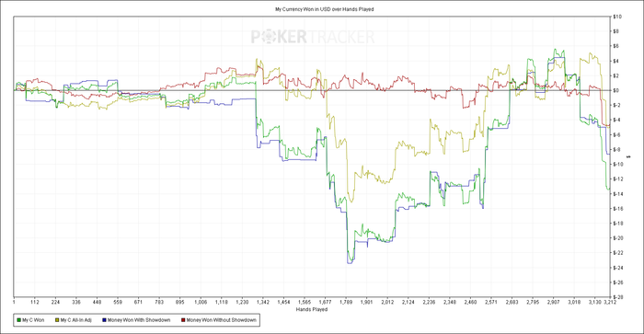Select 'Money Won Without Showdown' legend label

pos(222,320)
